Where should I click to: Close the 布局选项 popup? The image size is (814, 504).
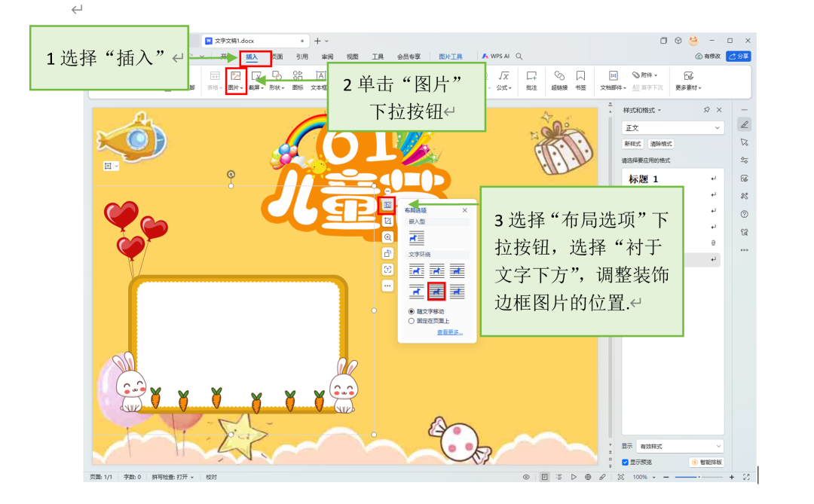pyautogui.click(x=464, y=210)
